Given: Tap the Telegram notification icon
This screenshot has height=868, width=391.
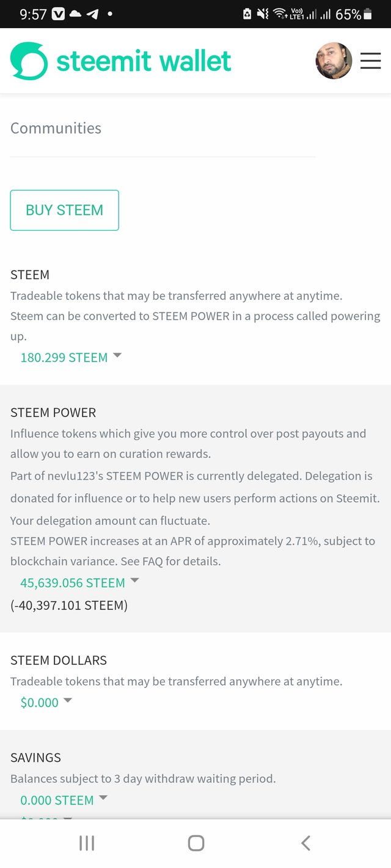Looking at the screenshot, I should [x=92, y=14].
